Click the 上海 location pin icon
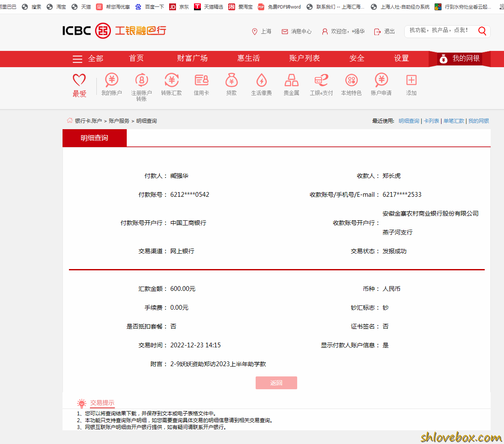The height and width of the screenshot is (444, 504). click(x=255, y=32)
